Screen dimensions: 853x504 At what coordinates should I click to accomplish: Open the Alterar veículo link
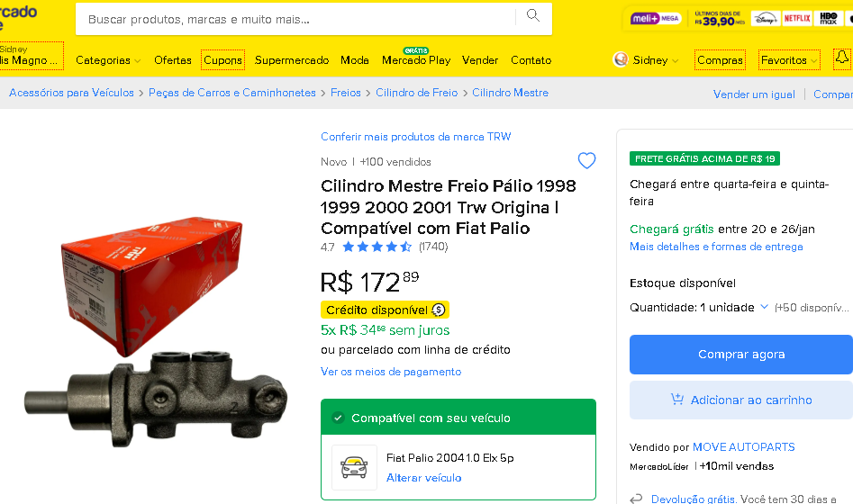point(423,478)
